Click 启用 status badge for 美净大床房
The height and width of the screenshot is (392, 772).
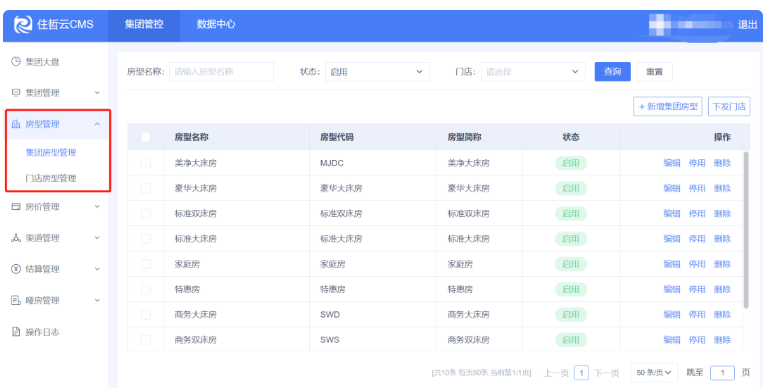click(x=571, y=163)
